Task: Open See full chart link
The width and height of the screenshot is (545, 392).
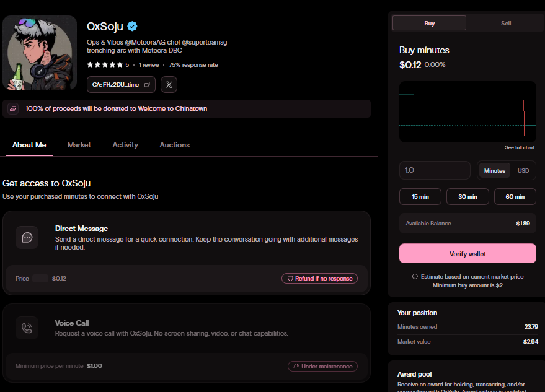Action: coord(520,147)
